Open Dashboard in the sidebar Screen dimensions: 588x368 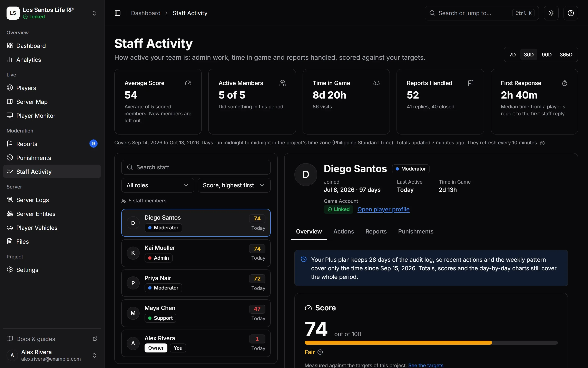coord(52,46)
